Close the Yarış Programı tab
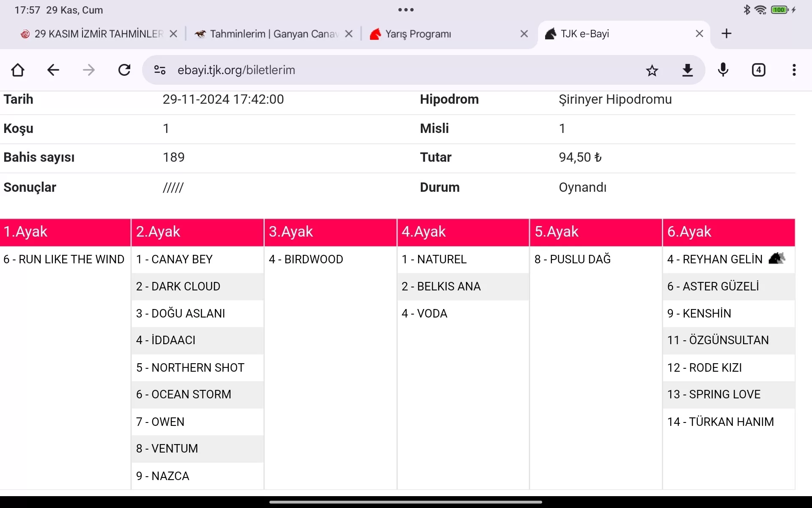Viewport: 812px width, 508px height. [524, 33]
